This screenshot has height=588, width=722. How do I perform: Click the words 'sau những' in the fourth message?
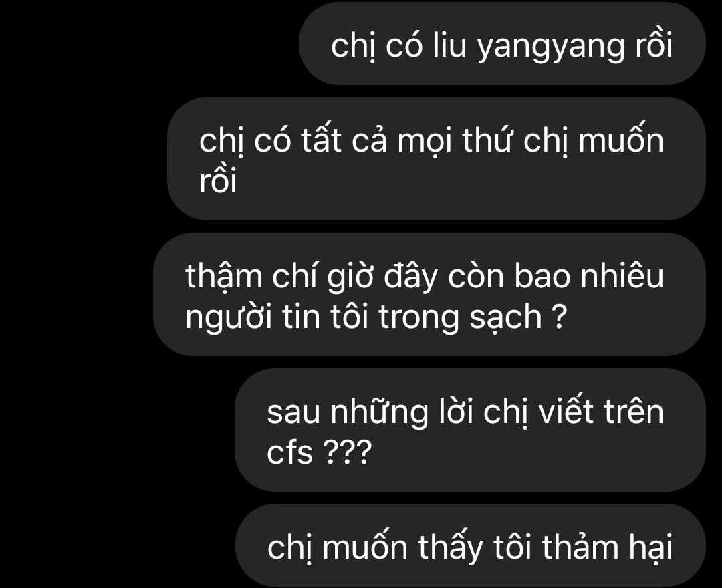pos(348,412)
